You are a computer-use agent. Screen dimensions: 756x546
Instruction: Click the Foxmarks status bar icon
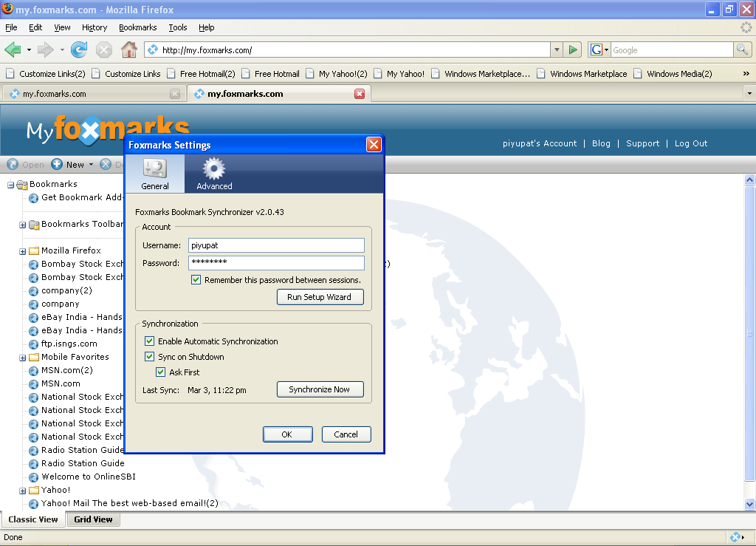[x=735, y=537]
